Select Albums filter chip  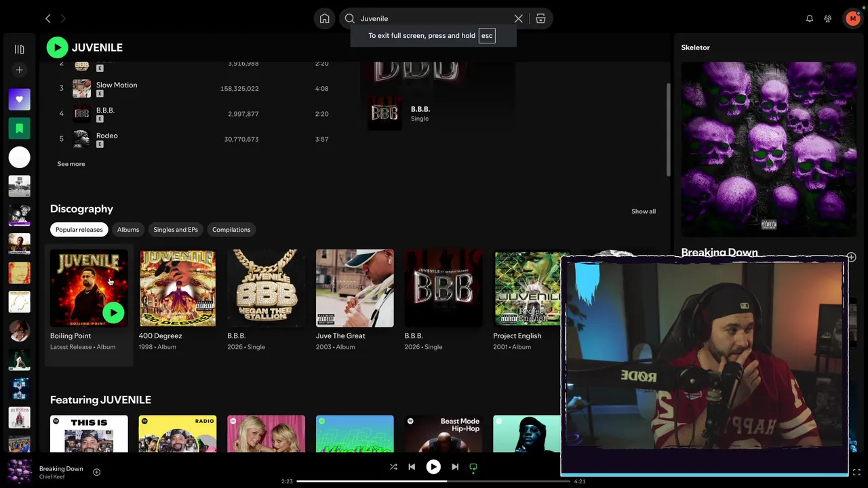(128, 230)
